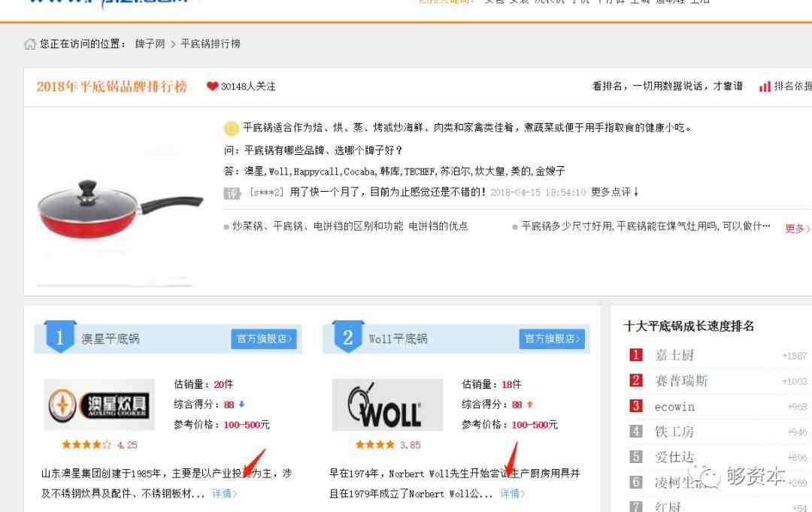812x512 pixels.
Task: Click 2018年平底锅品牌排行榜 title
Action: 112,86
